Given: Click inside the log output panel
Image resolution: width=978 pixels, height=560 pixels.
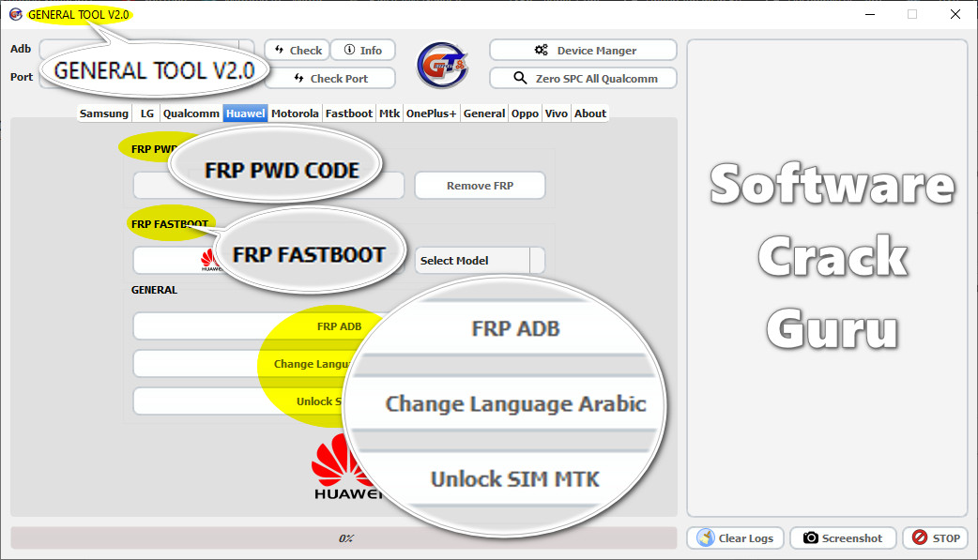Looking at the screenshot, I should (x=827, y=278).
